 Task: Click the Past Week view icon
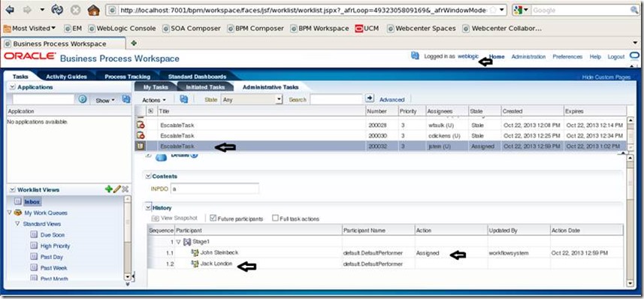coord(35,267)
